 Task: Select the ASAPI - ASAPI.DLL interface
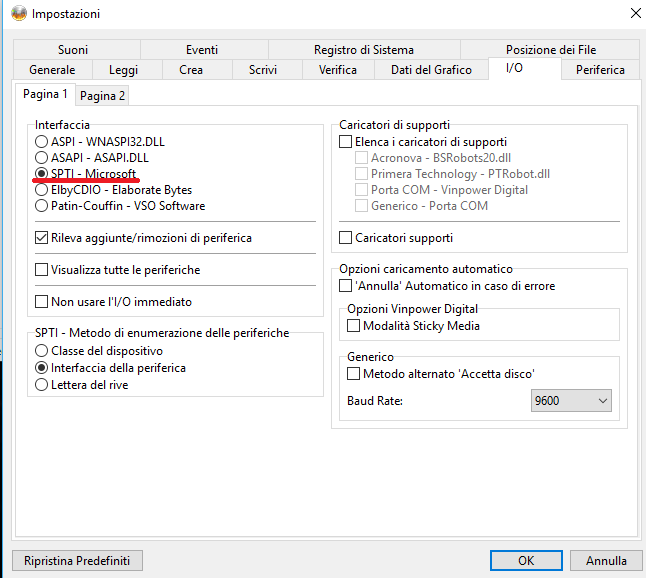pos(92,158)
